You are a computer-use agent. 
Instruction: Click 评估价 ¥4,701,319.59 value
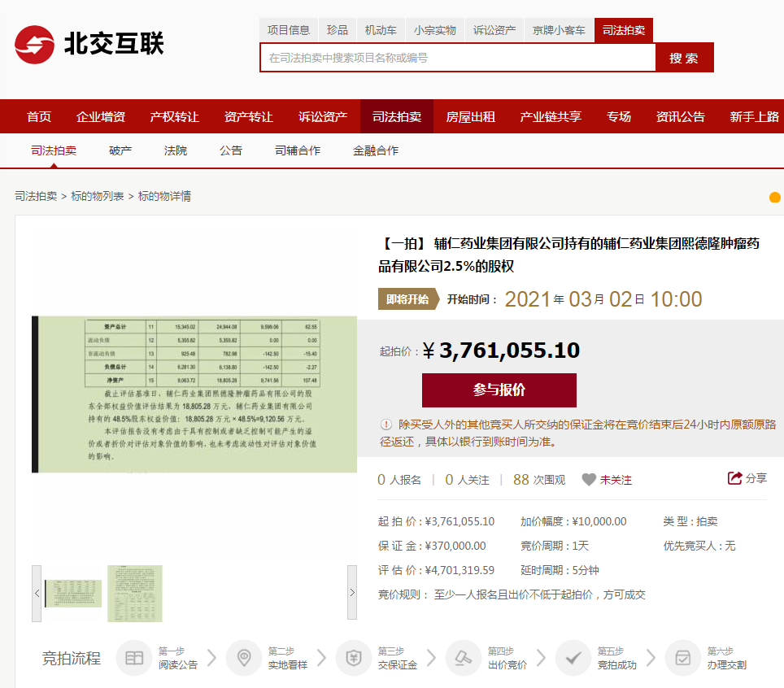click(x=460, y=571)
